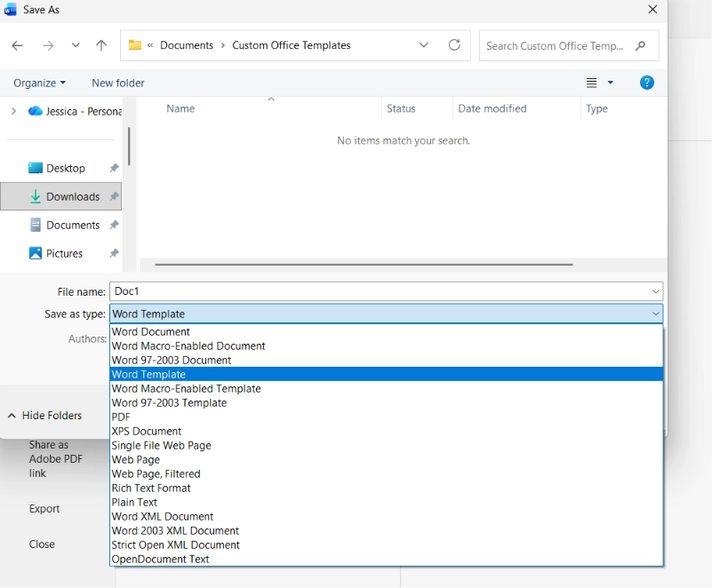Open Desktop in navigation pane
This screenshot has width=712, height=588.
66,169
